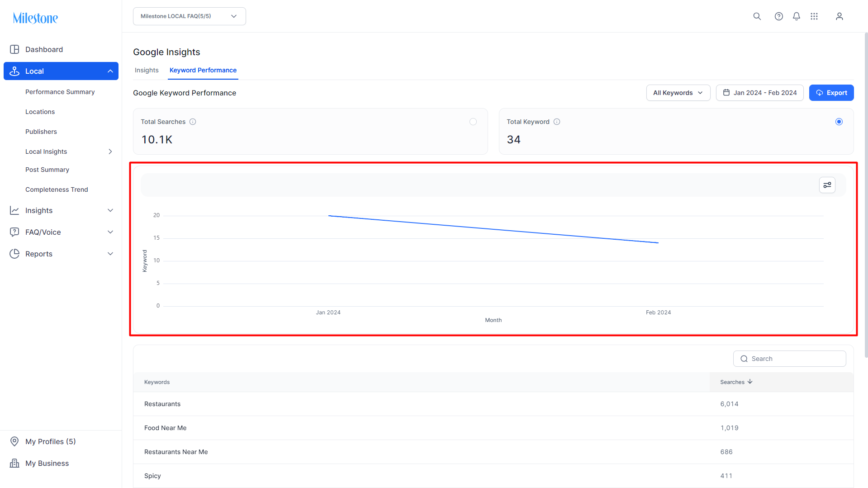This screenshot has width=868, height=488.
Task: Open Jan 2024 - Feb 2024 date picker
Action: 760,93
